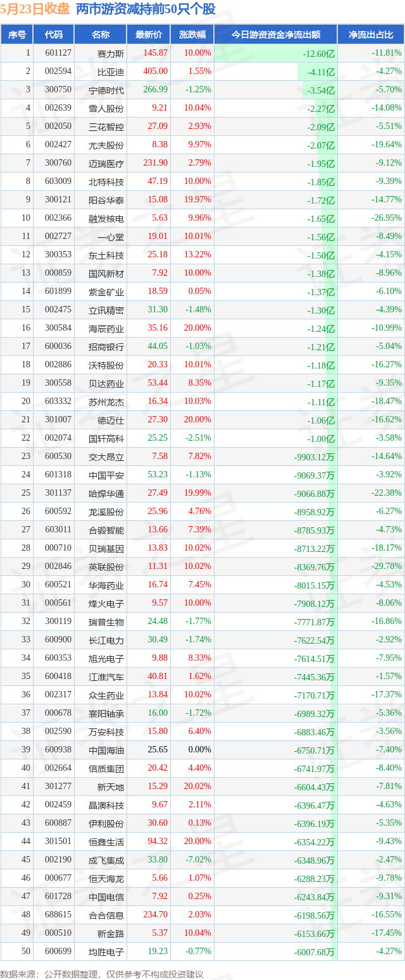Select stock name 烽火电子
This screenshot has height=980, width=405.
[x=106, y=603]
